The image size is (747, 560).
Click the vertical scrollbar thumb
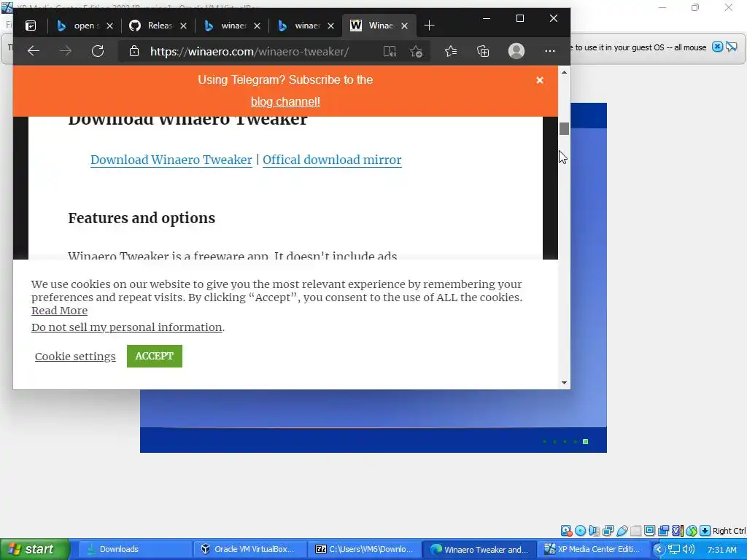pyautogui.click(x=564, y=128)
